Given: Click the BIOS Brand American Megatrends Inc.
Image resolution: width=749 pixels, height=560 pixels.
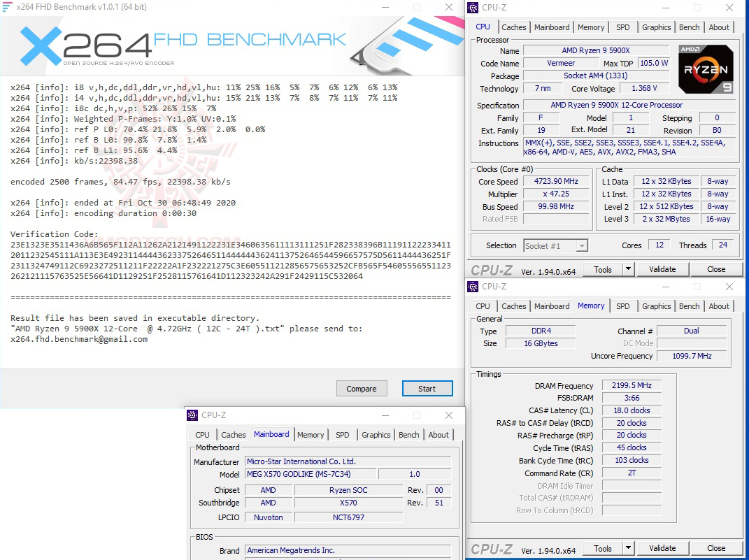Looking at the screenshot, I should coord(348,550).
